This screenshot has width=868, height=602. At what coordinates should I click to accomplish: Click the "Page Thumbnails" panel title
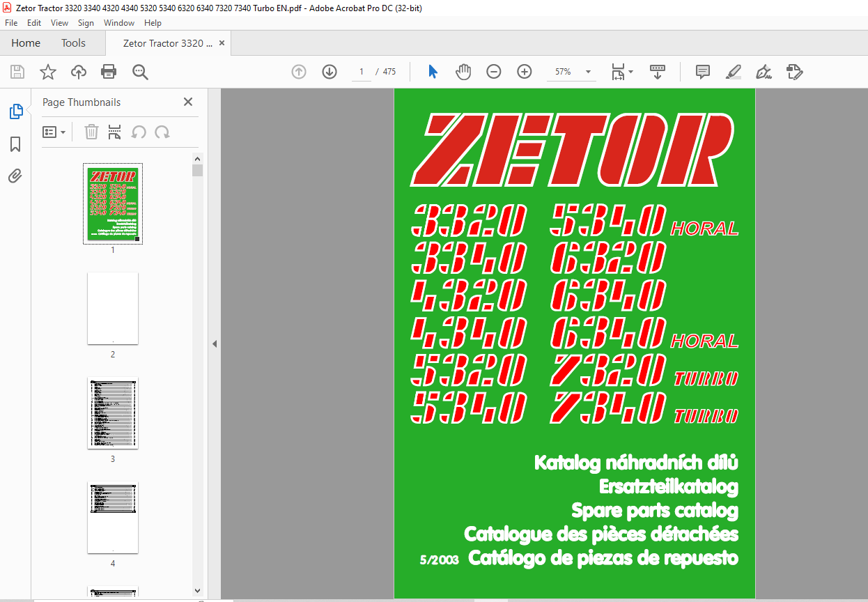pyautogui.click(x=82, y=102)
